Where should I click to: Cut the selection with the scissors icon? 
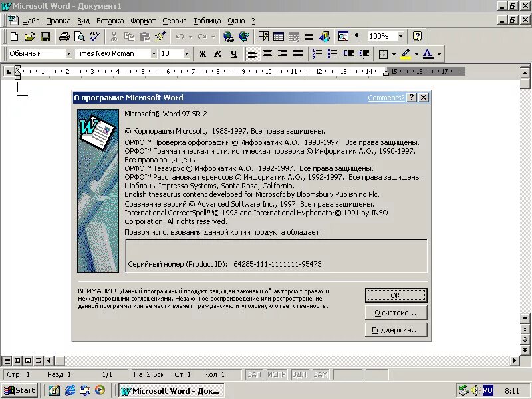pos(114,37)
